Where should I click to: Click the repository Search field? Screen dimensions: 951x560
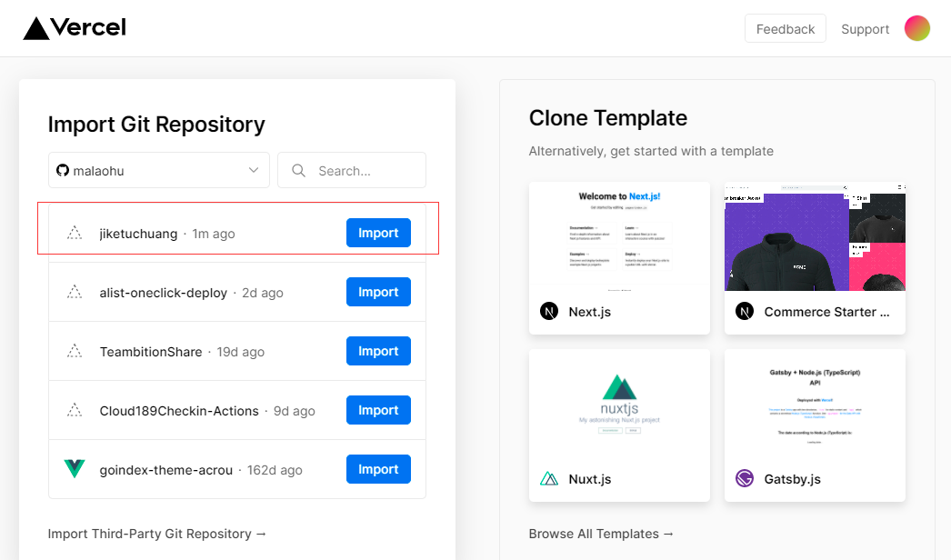(352, 171)
